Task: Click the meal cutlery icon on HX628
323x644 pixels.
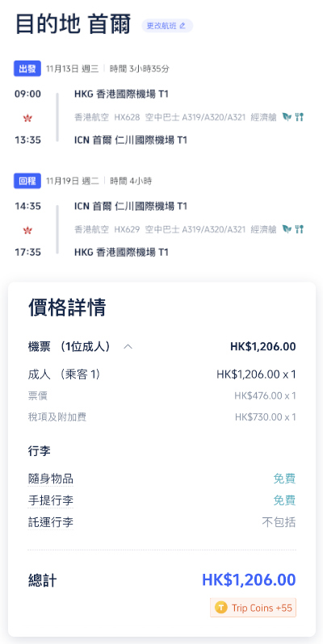Action: click(299, 117)
